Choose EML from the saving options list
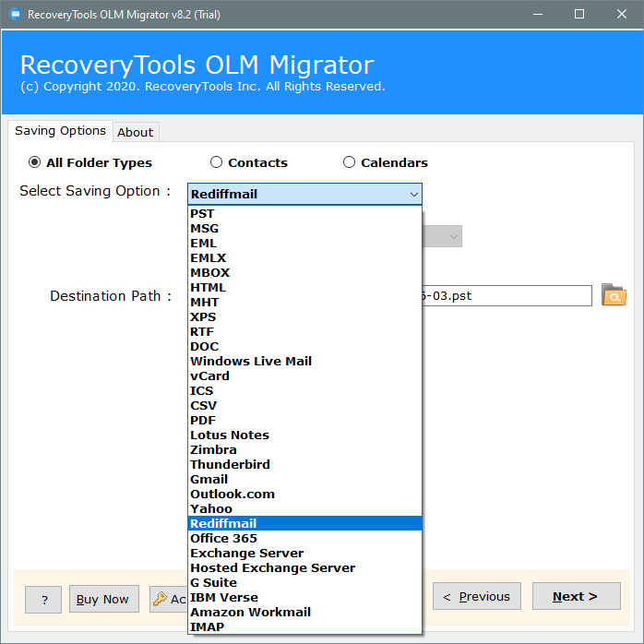 304,244
